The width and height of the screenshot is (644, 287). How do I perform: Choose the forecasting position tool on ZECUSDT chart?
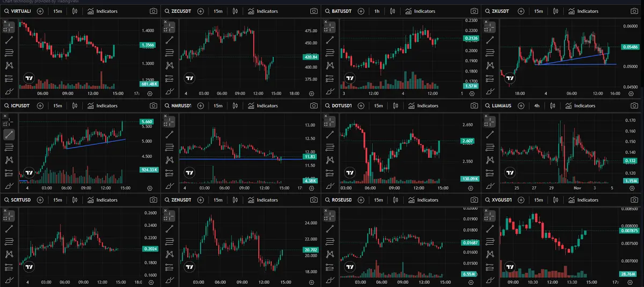170,78
